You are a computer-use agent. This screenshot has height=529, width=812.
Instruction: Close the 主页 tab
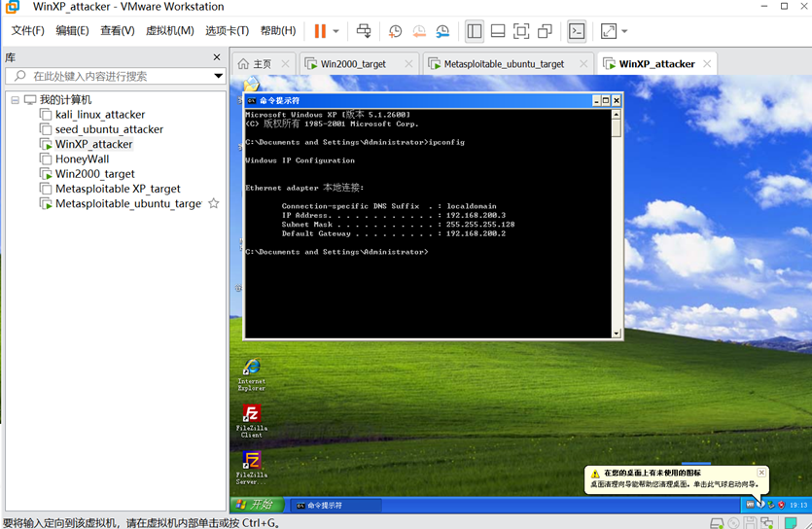coord(285,63)
